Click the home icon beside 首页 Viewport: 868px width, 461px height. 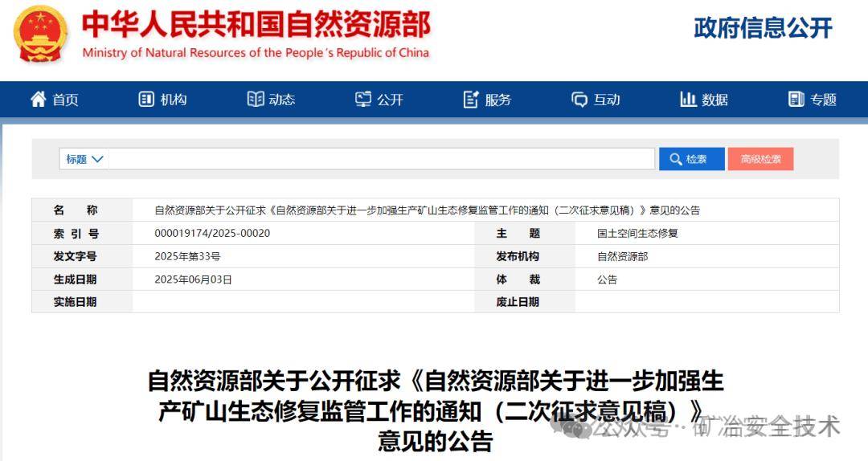tap(39, 99)
